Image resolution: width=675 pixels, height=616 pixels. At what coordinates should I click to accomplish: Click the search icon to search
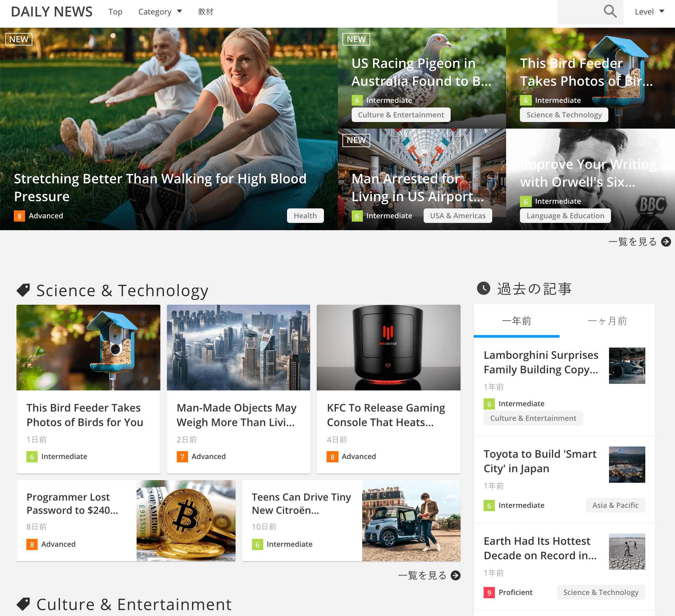[610, 12]
